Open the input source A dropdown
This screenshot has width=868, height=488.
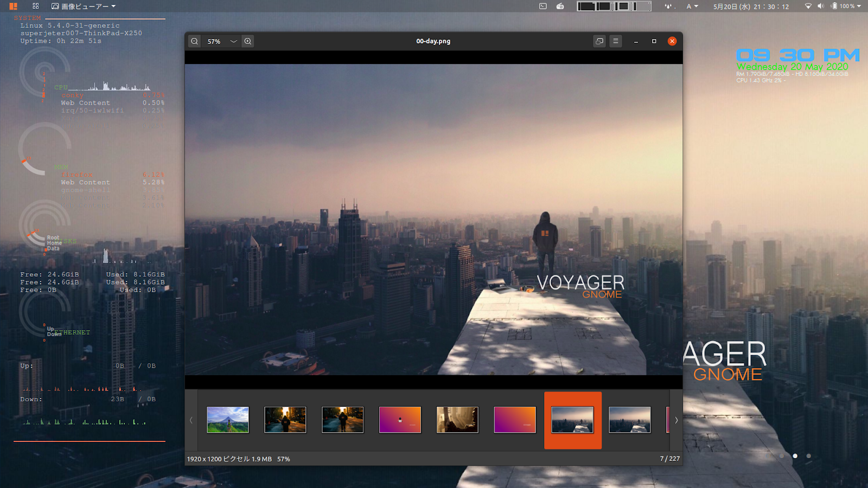click(x=692, y=7)
